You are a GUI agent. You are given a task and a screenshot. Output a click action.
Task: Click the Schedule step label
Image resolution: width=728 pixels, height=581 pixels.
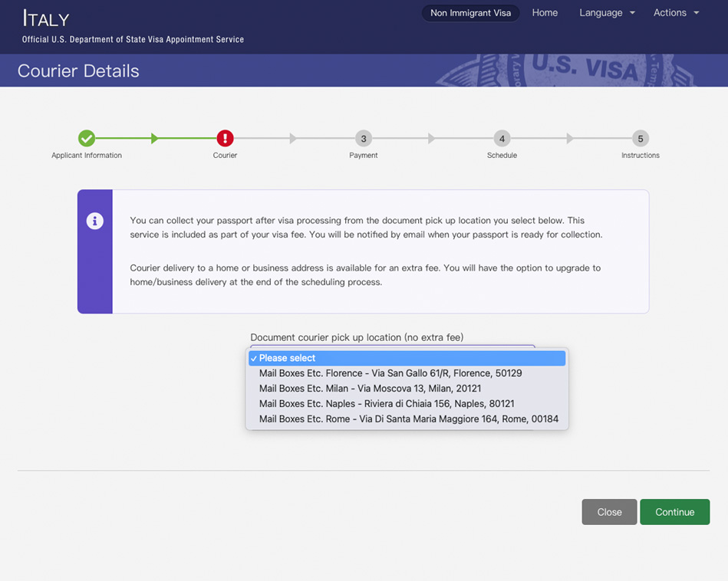pyautogui.click(x=502, y=156)
